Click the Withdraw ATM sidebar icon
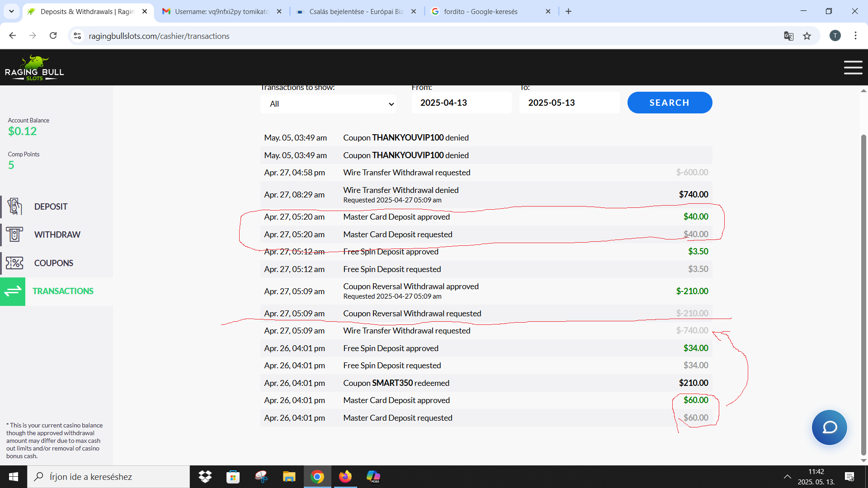This screenshot has height=488, width=868. [x=14, y=235]
